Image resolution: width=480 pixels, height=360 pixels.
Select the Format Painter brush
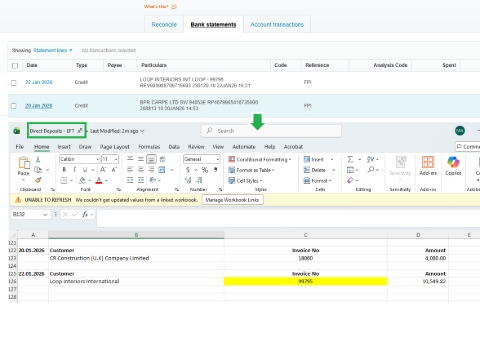pyautogui.click(x=38, y=180)
